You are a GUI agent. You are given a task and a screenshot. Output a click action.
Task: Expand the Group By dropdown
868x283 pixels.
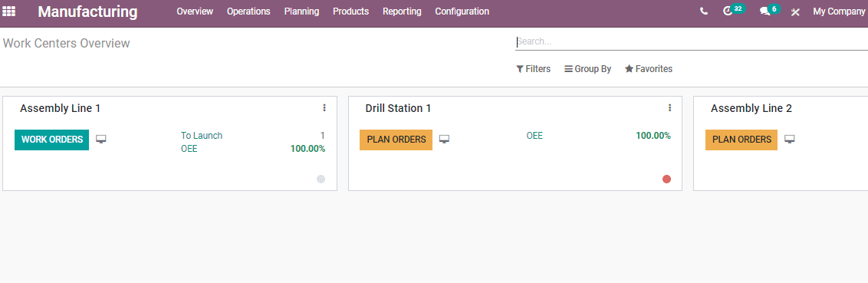point(588,69)
